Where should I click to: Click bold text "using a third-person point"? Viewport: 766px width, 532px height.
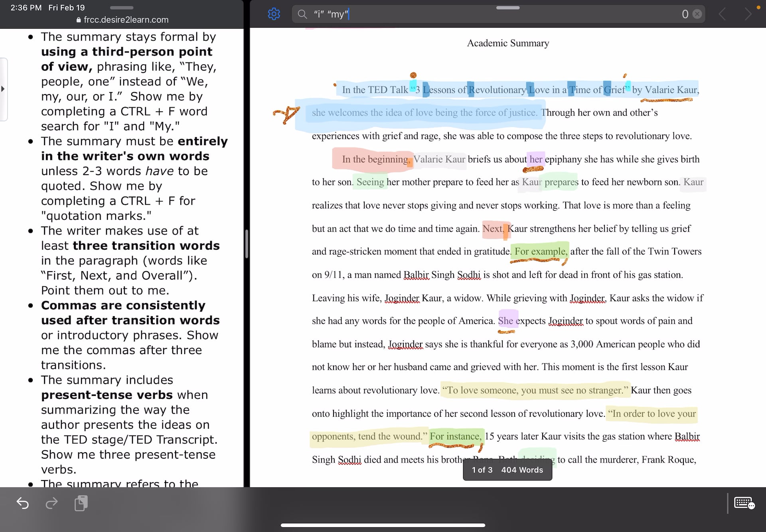tap(126, 51)
